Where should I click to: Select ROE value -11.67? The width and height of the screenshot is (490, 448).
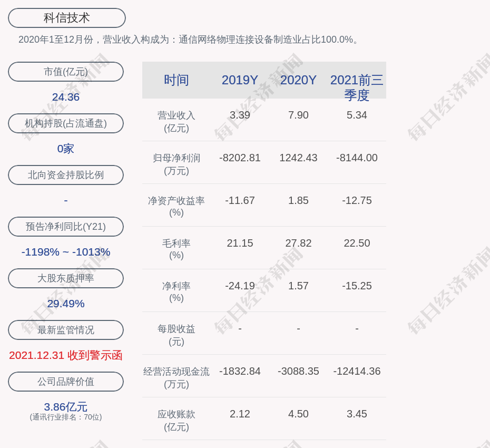pos(240,200)
